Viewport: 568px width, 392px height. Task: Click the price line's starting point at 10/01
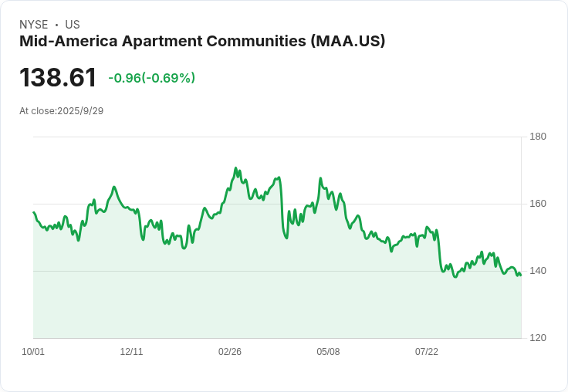point(34,212)
